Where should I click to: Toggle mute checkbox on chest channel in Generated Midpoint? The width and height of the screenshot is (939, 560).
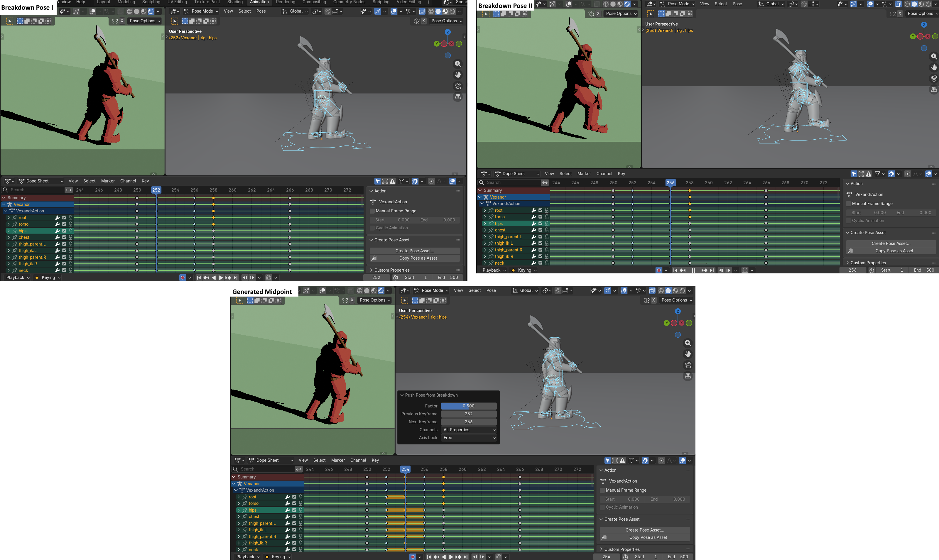[294, 517]
